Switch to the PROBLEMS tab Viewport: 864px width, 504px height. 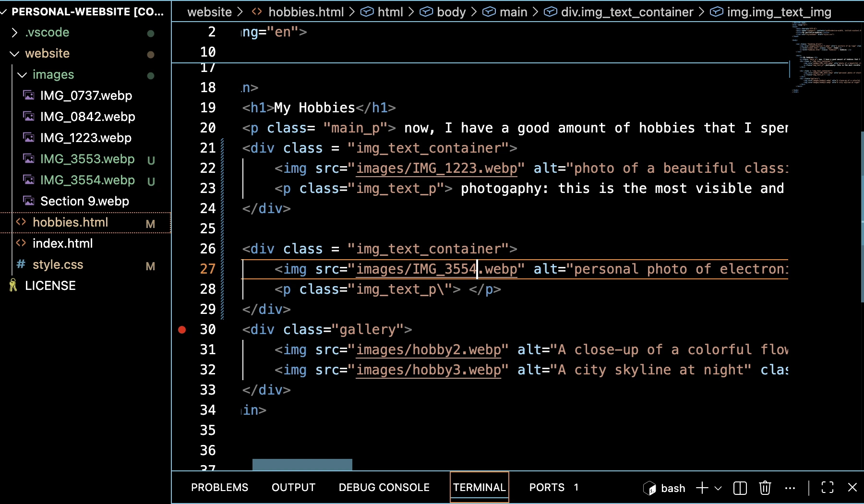(x=219, y=488)
